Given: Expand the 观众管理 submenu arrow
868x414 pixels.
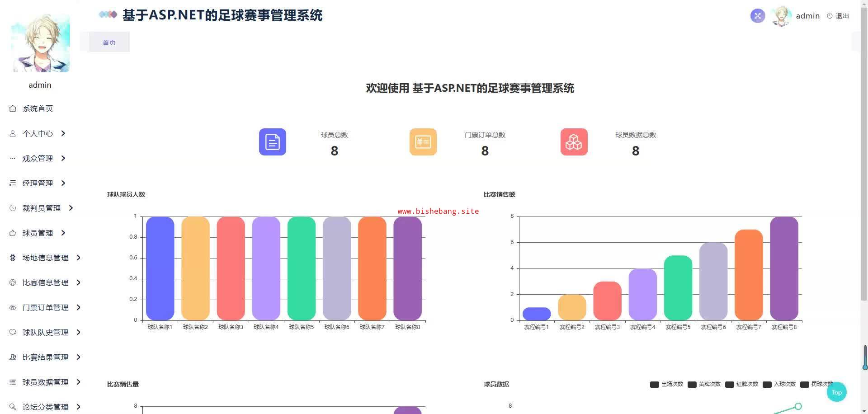Looking at the screenshot, I should 63,158.
